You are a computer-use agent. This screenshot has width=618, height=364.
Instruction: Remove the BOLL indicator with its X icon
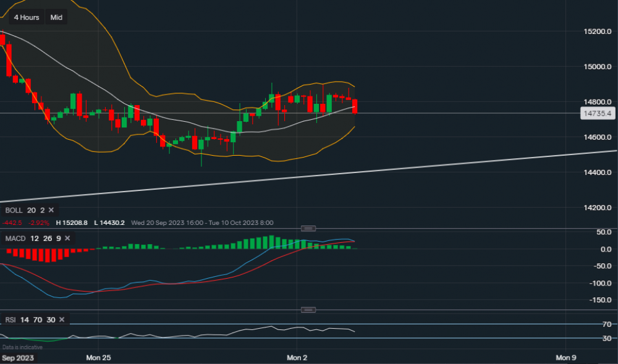pos(51,210)
